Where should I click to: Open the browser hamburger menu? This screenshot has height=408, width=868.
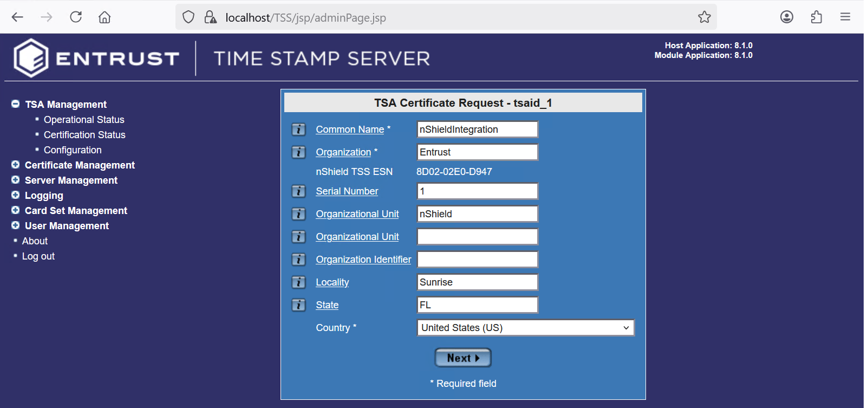[845, 17]
